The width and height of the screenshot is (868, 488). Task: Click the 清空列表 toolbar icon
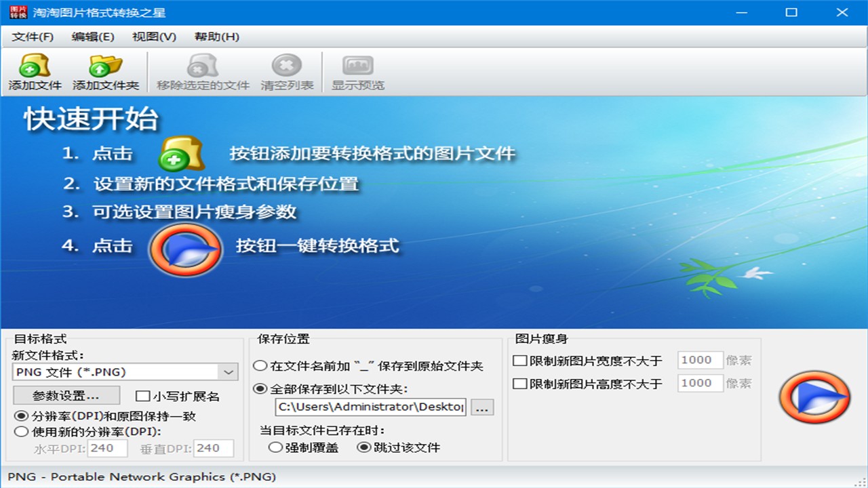click(287, 66)
